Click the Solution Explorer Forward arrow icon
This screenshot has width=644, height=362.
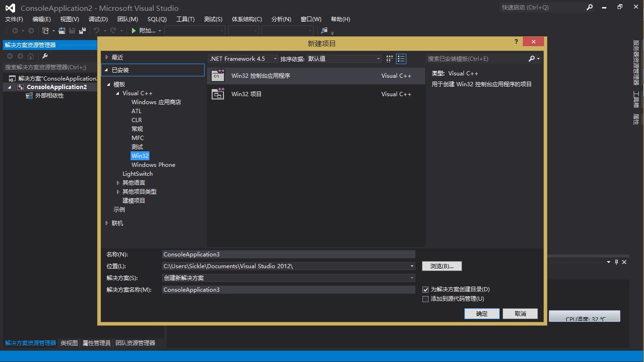[20, 57]
